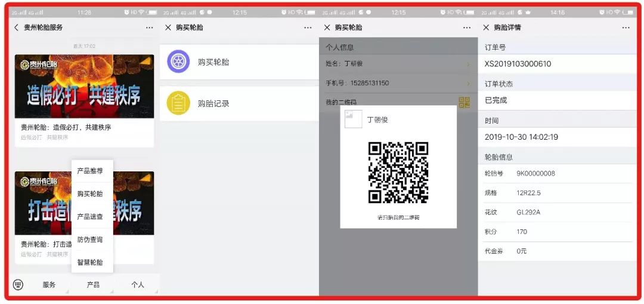Close the second screen's 购买轮胎 page
644x304 pixels.
tap(168, 27)
